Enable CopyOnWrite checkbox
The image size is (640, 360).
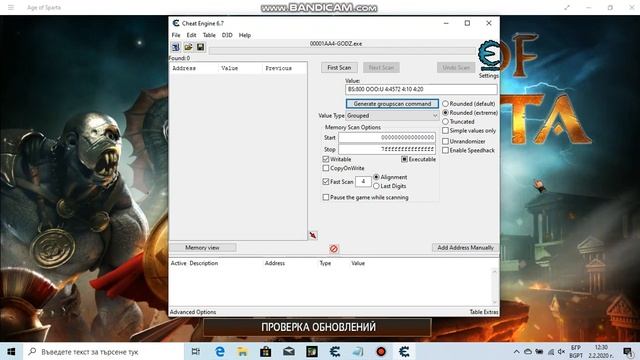[x=326, y=168]
